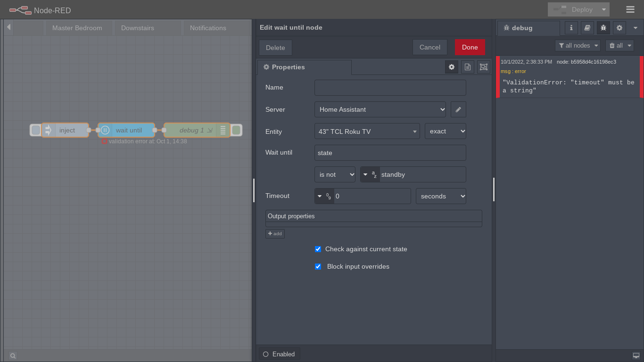Open the configuration nodes sidebar
This screenshot has width=644, height=362.
point(619,28)
